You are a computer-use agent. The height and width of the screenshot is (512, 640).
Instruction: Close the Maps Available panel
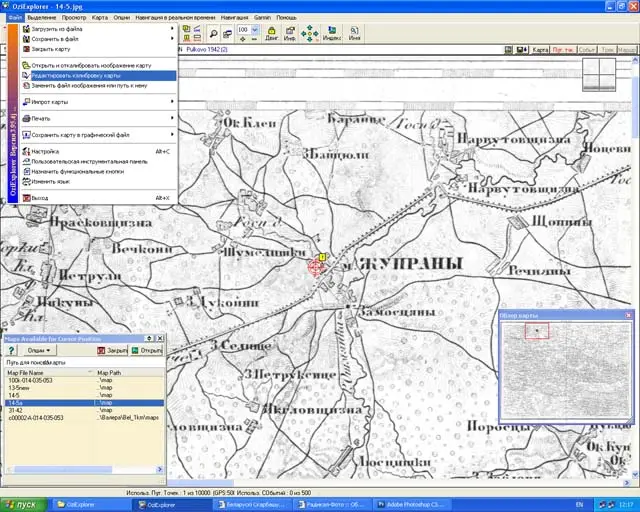click(160, 338)
